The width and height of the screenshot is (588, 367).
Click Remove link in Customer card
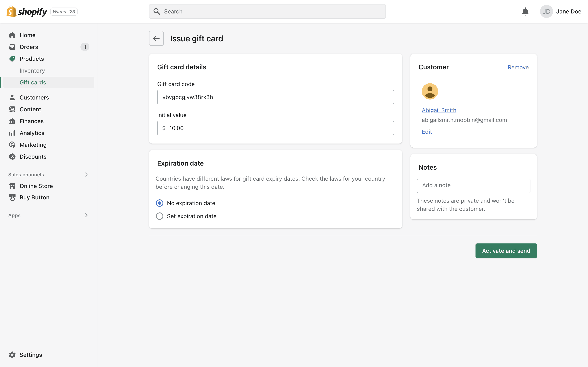[x=518, y=67]
